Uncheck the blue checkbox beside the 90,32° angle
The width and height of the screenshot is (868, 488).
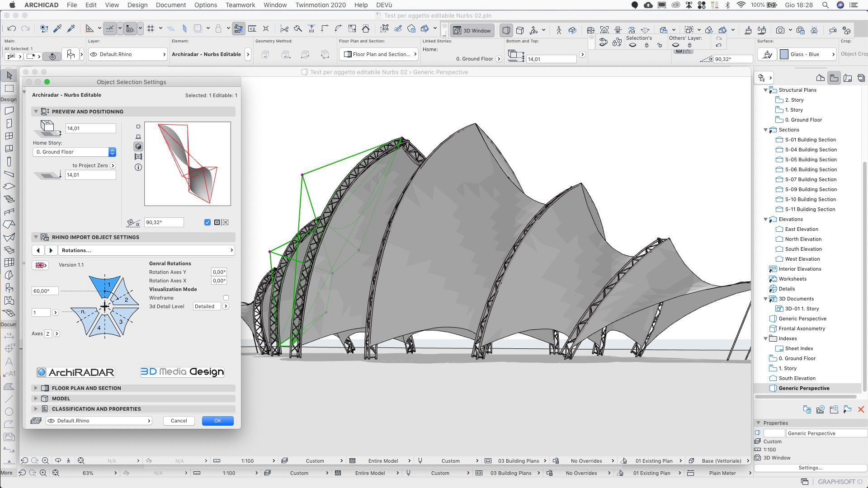[x=208, y=222]
